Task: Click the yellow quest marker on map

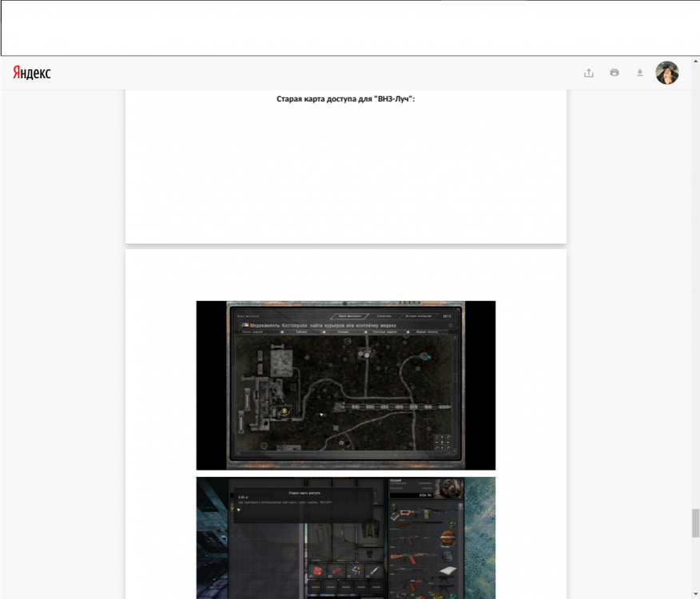Action: [284, 411]
